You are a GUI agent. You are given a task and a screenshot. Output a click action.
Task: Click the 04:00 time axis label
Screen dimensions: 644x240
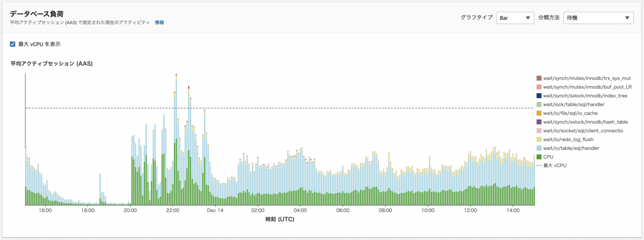point(301,210)
